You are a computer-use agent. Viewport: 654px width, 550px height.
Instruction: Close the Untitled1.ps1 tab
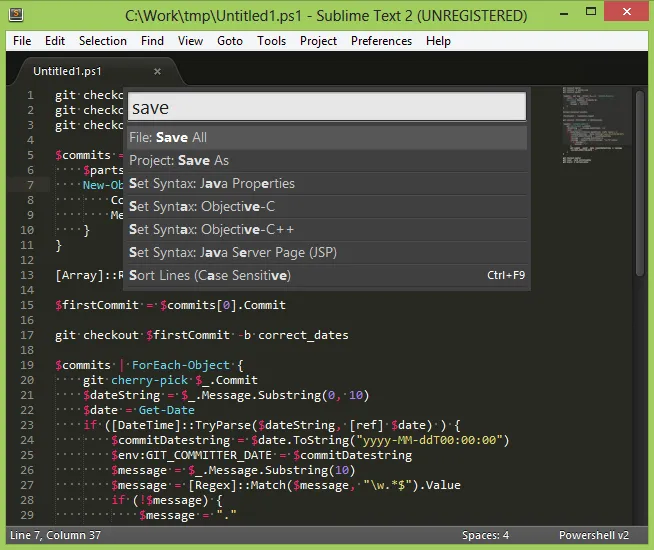(157, 72)
